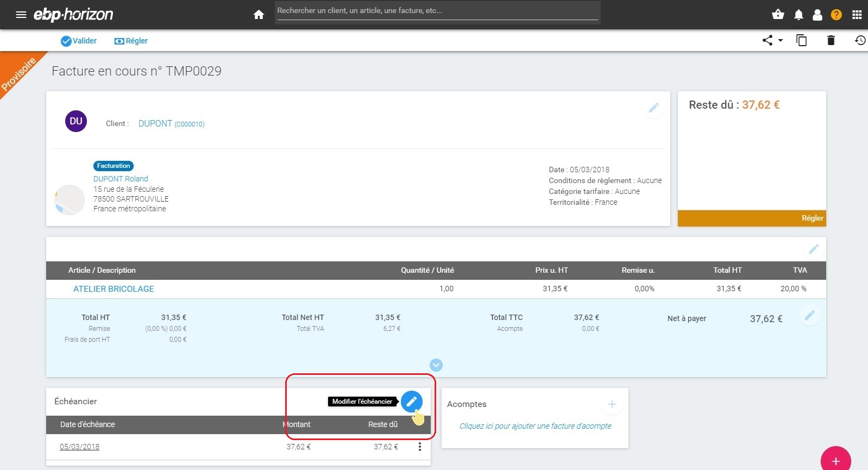
Task: Click link to add a deposit invoice
Action: [x=535, y=426]
